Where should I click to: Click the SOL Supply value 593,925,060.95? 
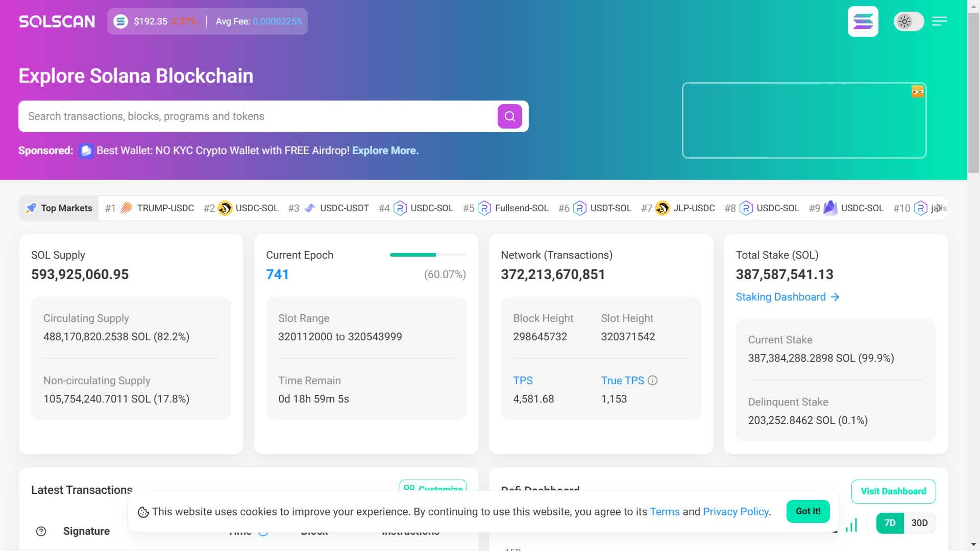tap(80, 274)
